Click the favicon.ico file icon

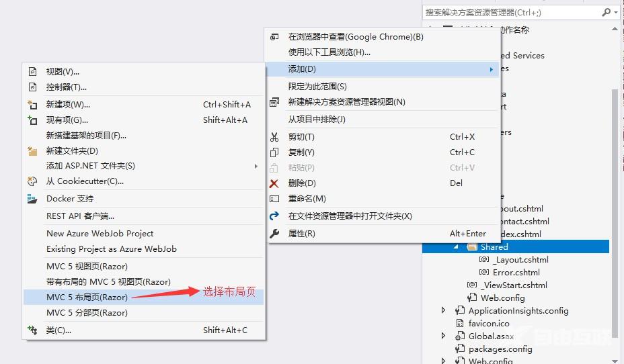pos(460,323)
